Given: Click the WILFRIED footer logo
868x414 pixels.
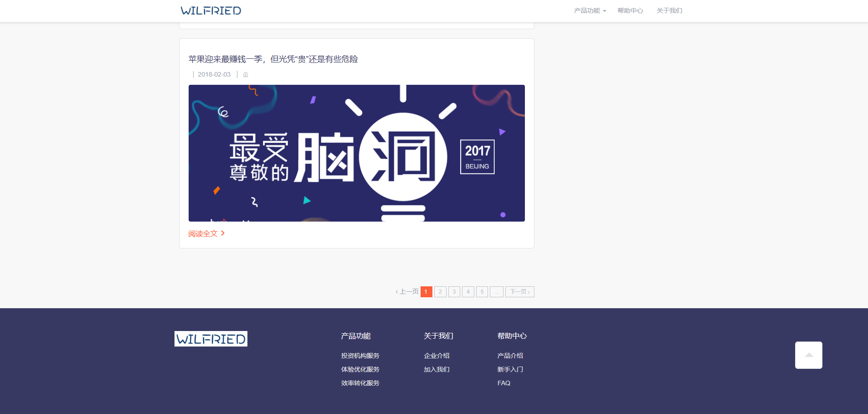Looking at the screenshot, I should point(211,339).
